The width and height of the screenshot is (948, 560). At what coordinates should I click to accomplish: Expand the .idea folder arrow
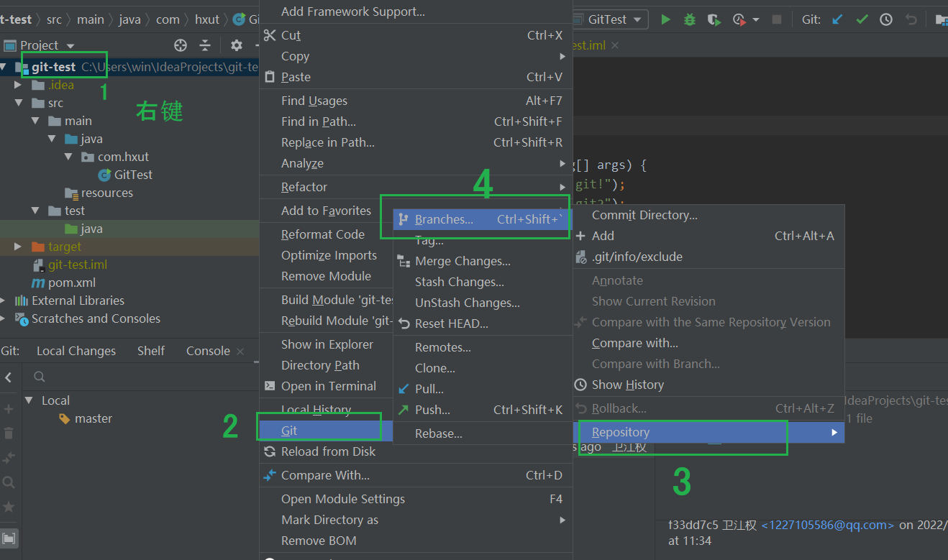tap(19, 85)
